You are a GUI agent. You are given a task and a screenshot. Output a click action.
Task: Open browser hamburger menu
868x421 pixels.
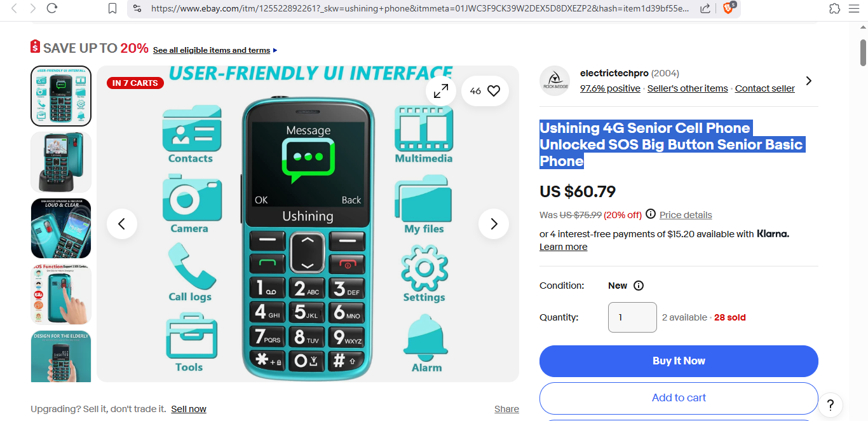[x=853, y=8]
